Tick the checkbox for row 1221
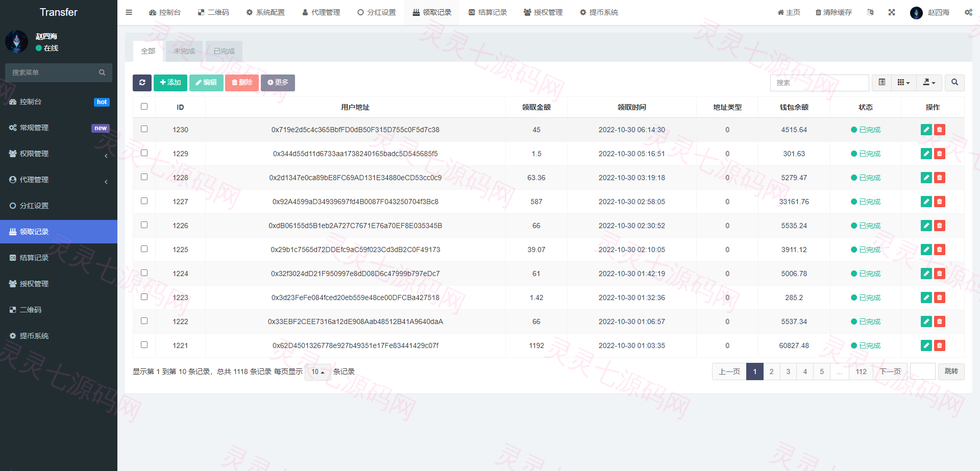980x471 pixels. pyautogui.click(x=144, y=345)
